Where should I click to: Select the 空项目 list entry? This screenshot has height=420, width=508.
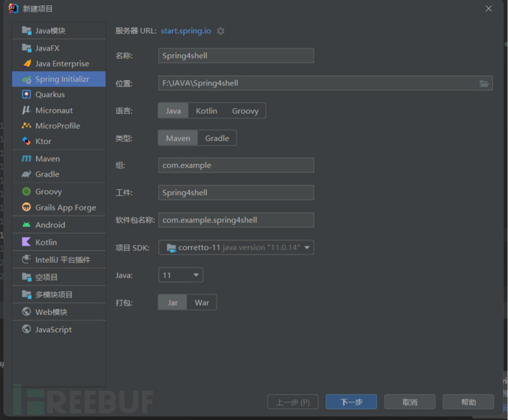59,277
